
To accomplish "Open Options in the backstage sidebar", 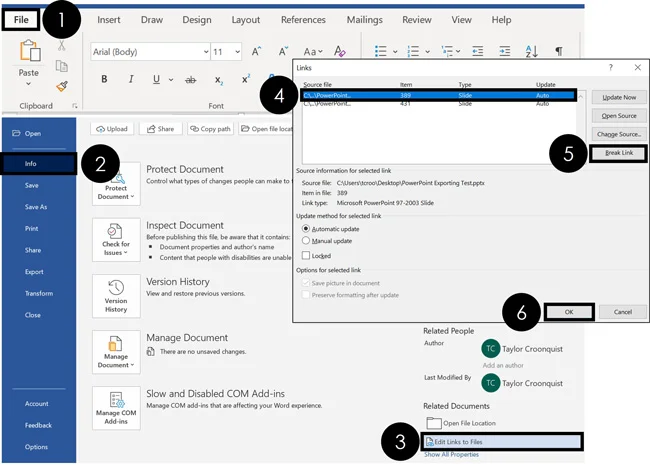I will [36, 447].
